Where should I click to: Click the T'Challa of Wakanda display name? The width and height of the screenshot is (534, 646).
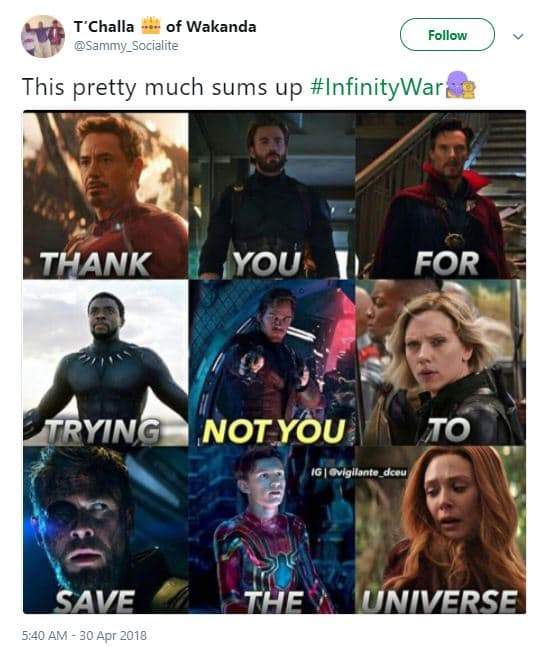coord(165,26)
